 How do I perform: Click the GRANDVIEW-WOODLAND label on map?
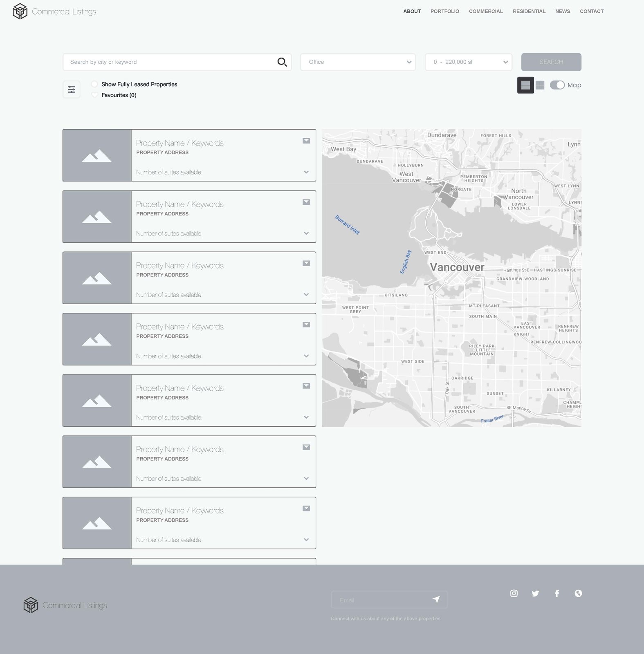point(523,279)
